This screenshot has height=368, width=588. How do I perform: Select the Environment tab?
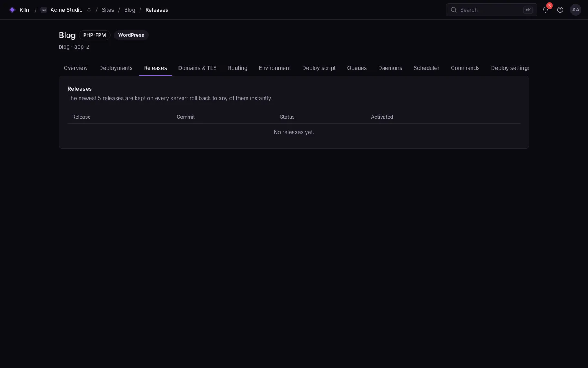click(275, 68)
